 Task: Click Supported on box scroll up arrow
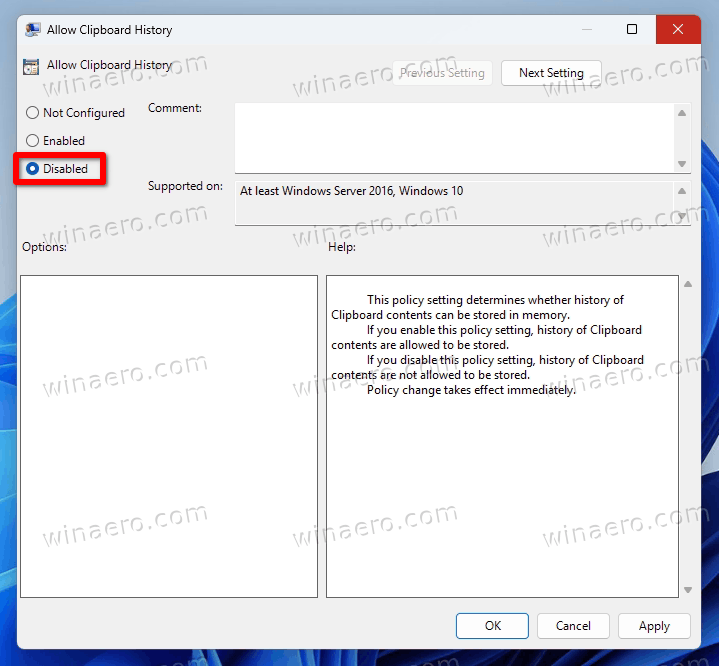tap(682, 191)
